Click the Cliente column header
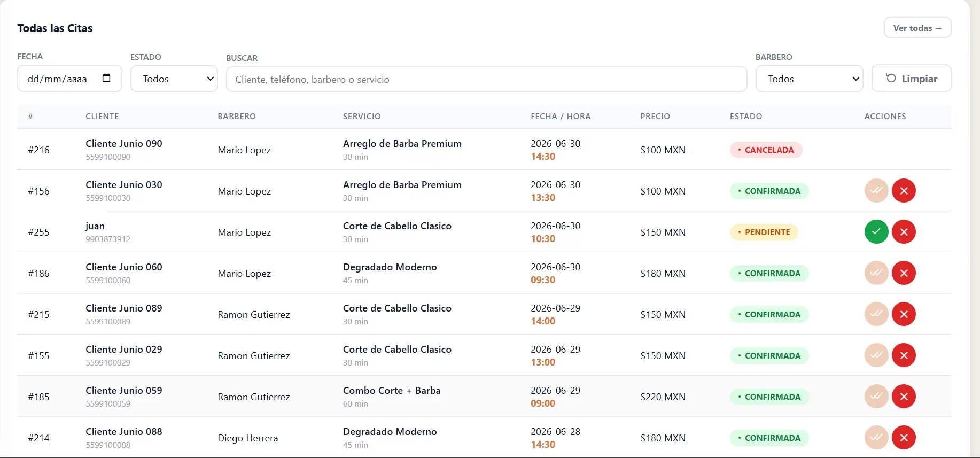This screenshot has width=980, height=458. 102,116
